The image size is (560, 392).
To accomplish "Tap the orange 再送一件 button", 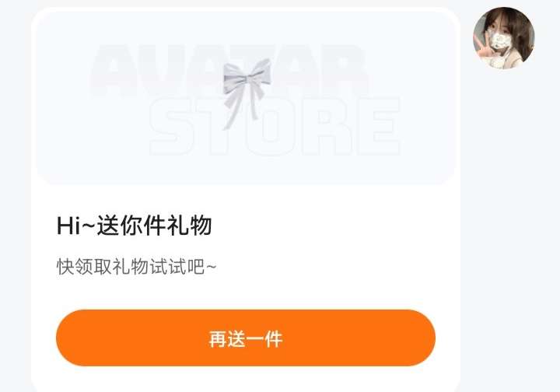I will coord(246,338).
